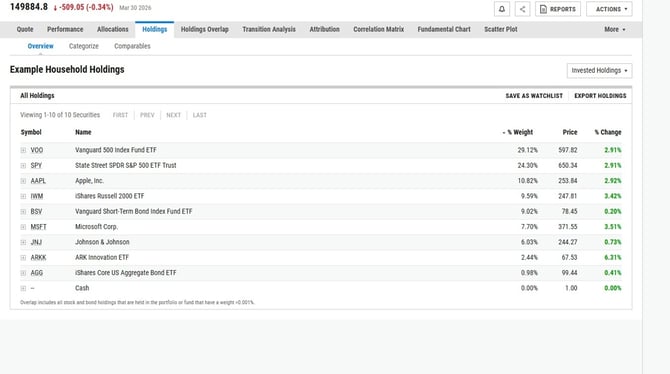Expand the BSV row plus icon
This screenshot has height=374, width=670.
(x=23, y=212)
